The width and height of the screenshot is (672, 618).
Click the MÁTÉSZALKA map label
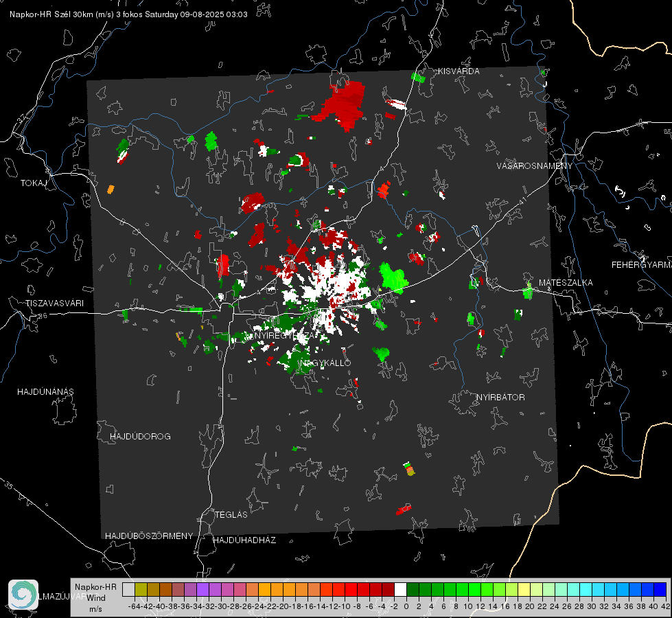pyautogui.click(x=566, y=283)
